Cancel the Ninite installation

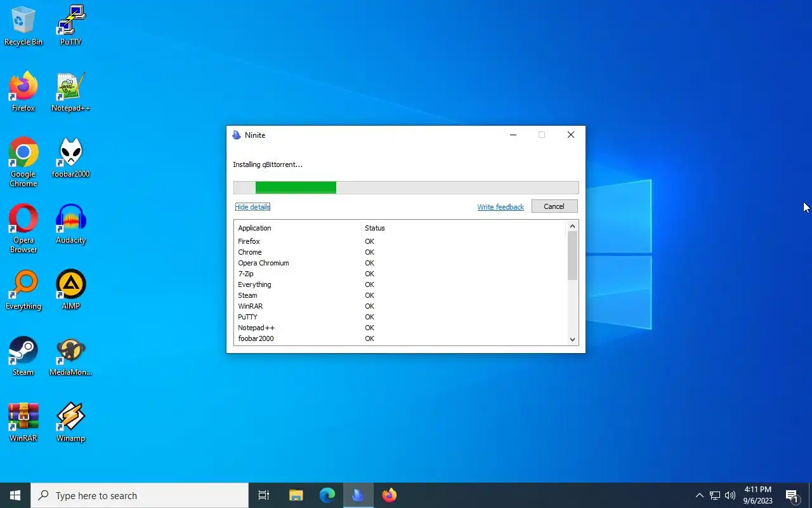point(554,206)
